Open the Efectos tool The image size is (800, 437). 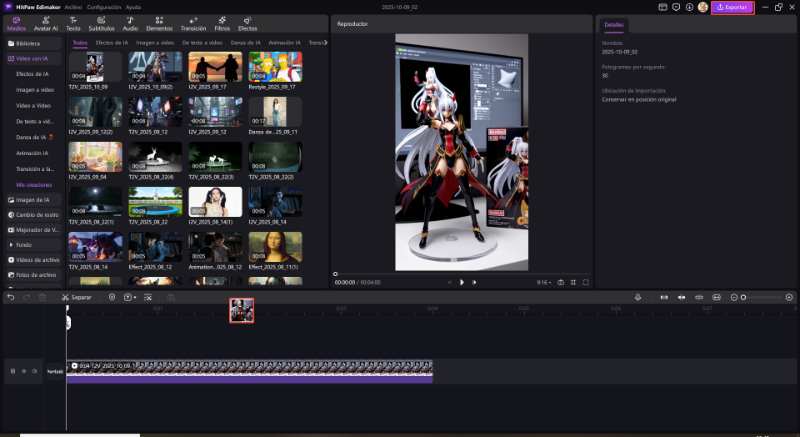tap(247, 24)
